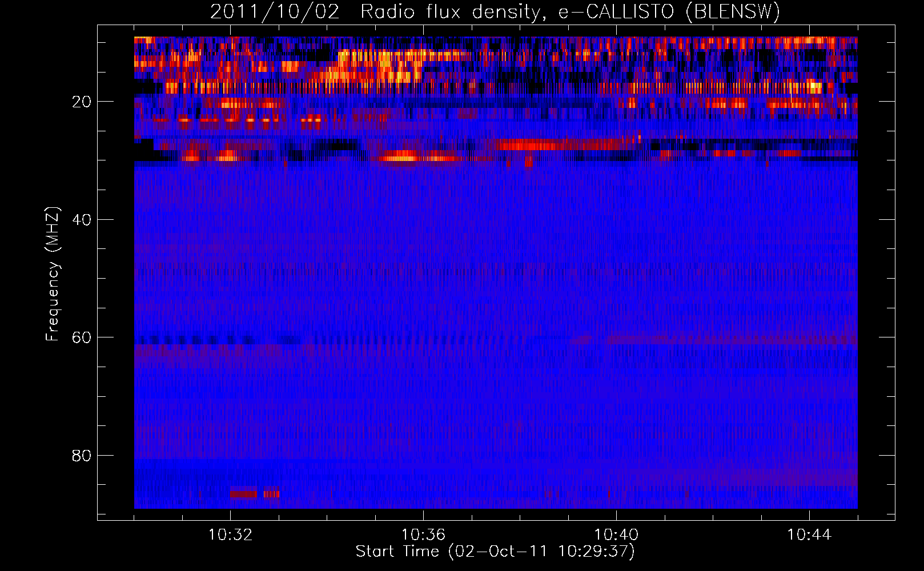Click the 20 MHz frequency tick label
The height and width of the screenshot is (571, 924).
(82, 102)
